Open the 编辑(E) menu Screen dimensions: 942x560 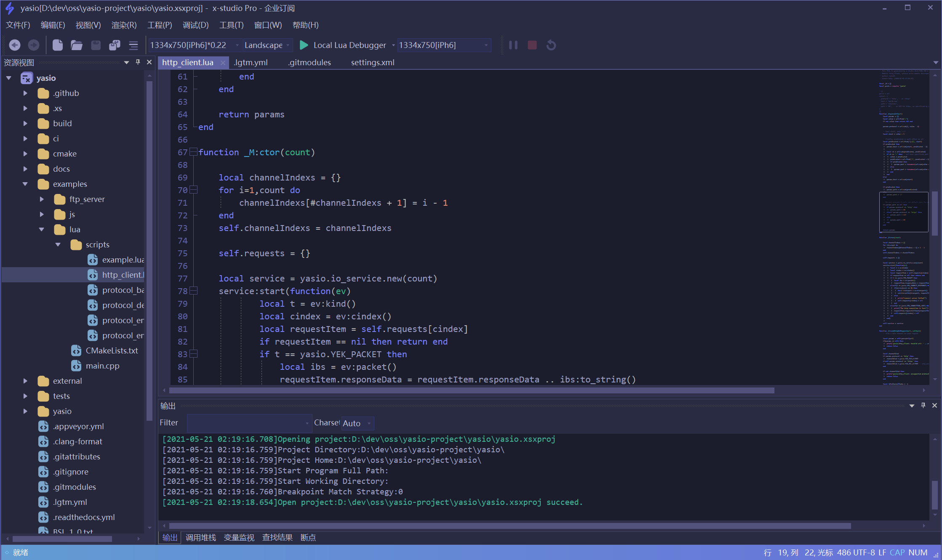click(x=53, y=25)
